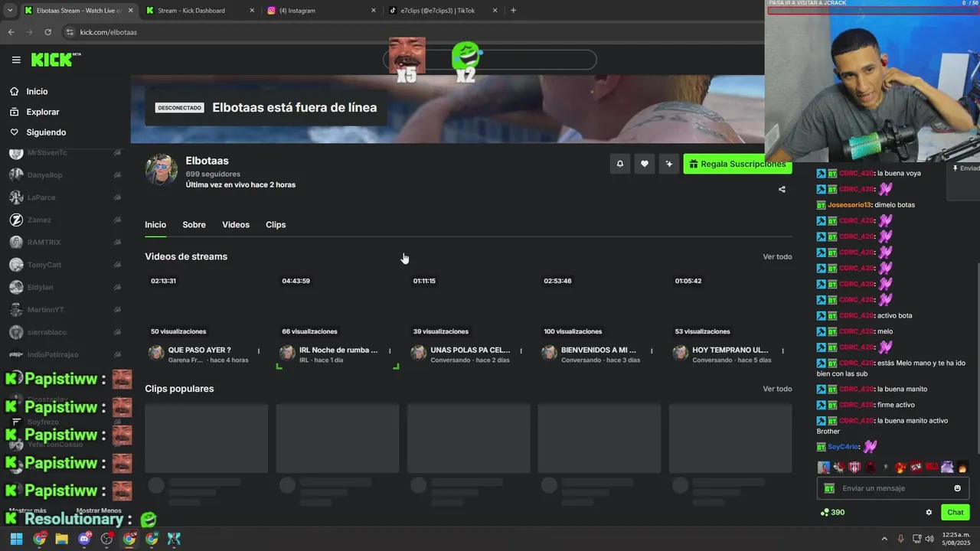Click SoyC4rlo username in chat
The image size is (980, 551).
843,447
